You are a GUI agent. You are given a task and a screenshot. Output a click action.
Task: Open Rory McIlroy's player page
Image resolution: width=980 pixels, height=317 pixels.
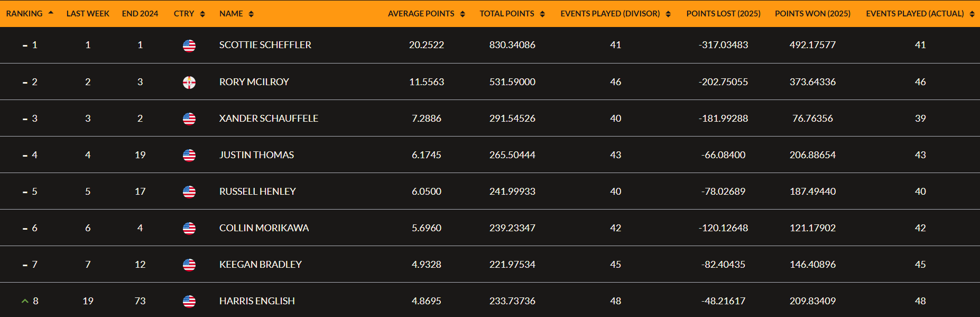[254, 82]
